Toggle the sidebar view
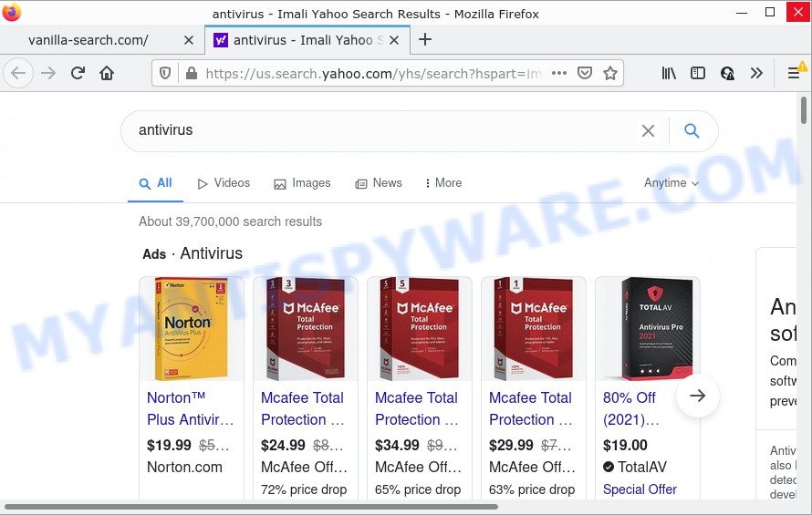Screen dimensions: 812x515 point(698,74)
